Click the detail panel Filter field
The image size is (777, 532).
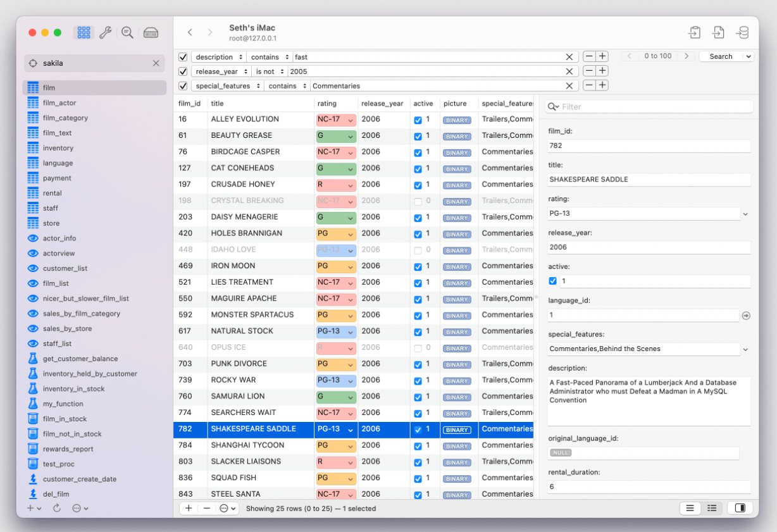[x=650, y=107]
